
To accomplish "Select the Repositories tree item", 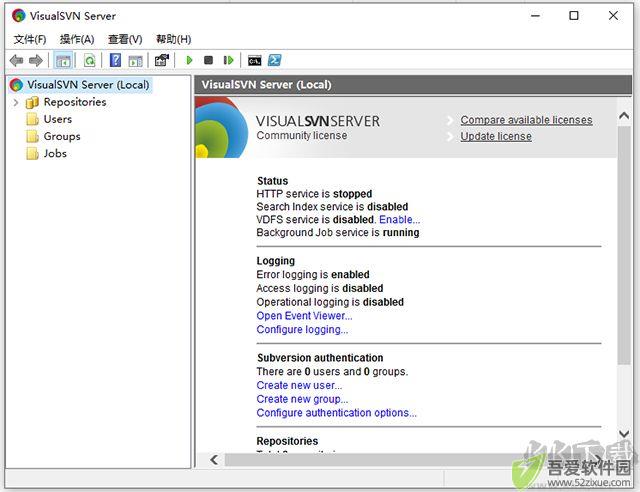I will (x=75, y=102).
